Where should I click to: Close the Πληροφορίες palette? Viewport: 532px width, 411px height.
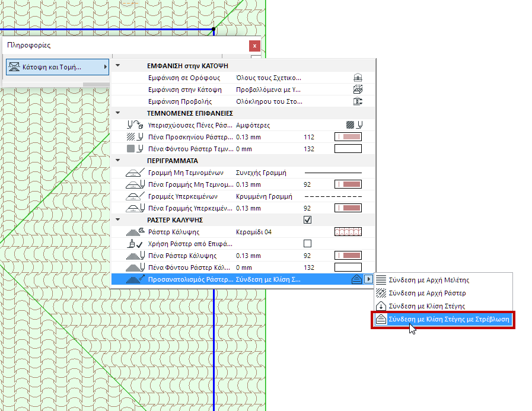(x=254, y=46)
